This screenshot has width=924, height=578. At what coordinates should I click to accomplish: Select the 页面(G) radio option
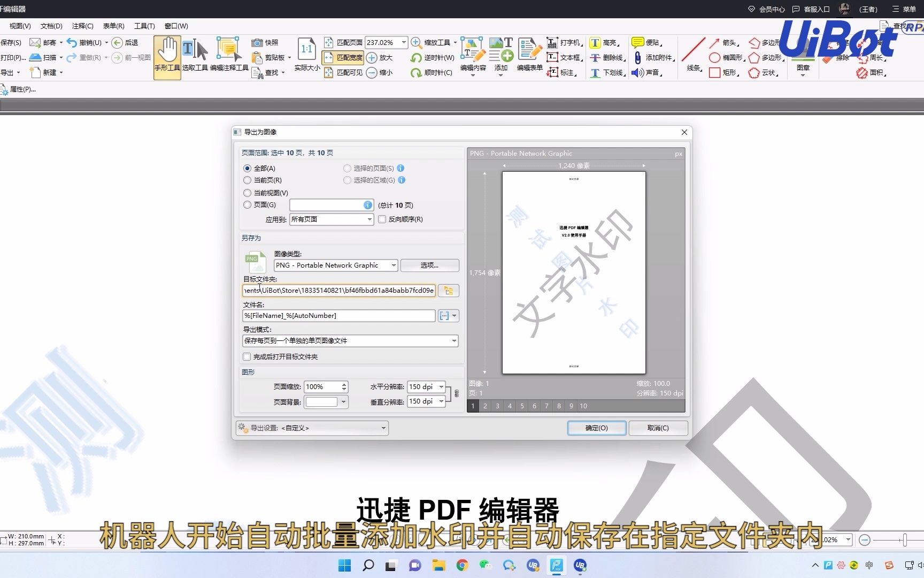tap(247, 204)
